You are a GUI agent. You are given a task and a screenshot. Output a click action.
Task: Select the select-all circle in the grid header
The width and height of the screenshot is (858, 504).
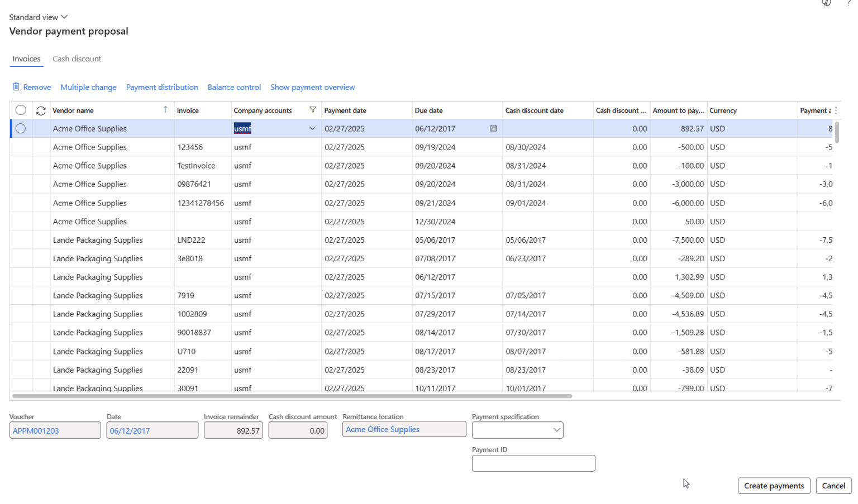[21, 110]
